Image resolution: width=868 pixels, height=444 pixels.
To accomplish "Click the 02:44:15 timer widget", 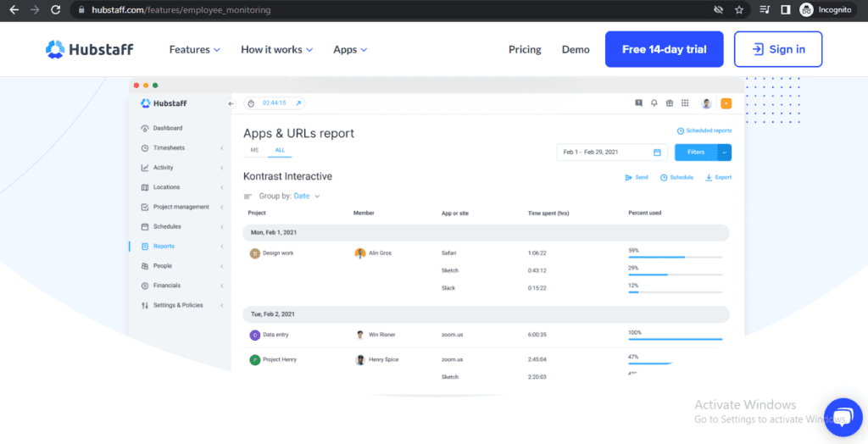I will (274, 103).
